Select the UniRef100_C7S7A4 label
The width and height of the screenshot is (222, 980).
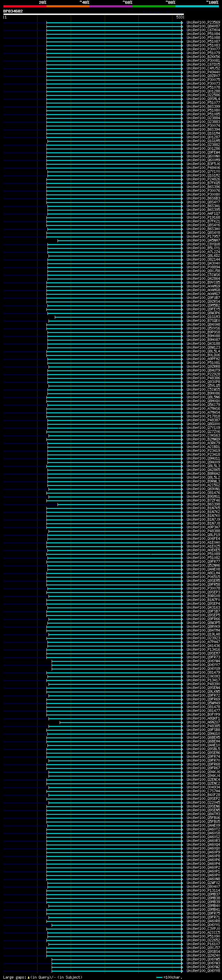click(x=203, y=791)
